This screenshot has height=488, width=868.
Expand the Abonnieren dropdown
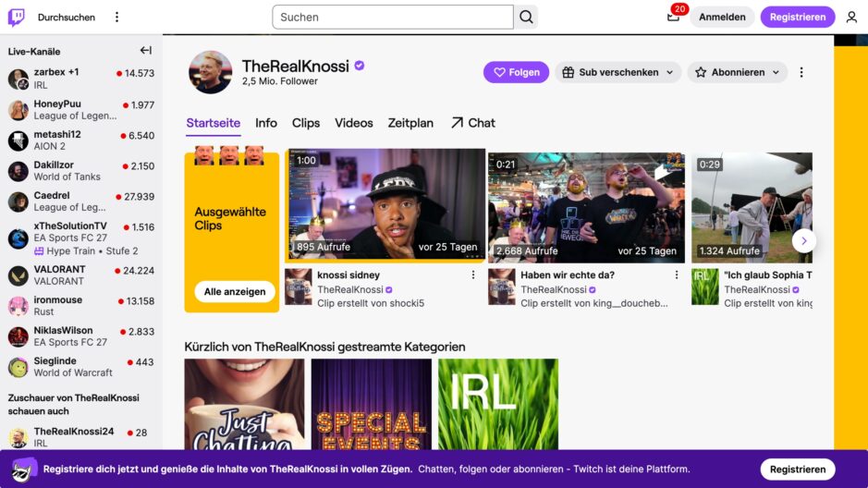[x=737, y=72]
